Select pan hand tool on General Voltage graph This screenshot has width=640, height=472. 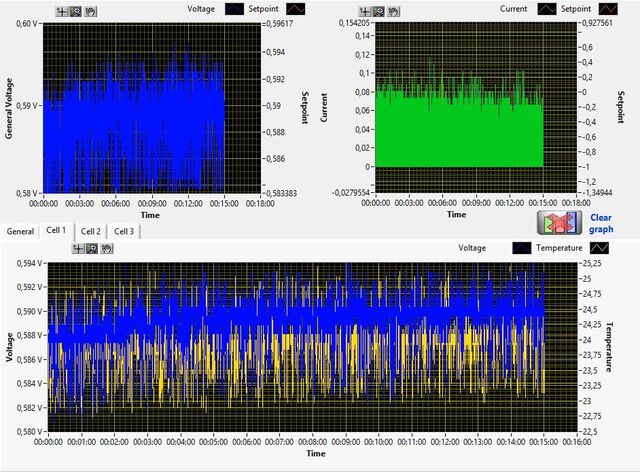coord(91,11)
